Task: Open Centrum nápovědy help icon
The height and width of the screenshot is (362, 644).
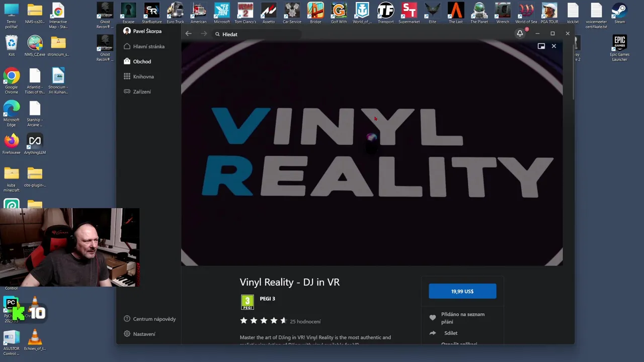Action: (x=127, y=319)
